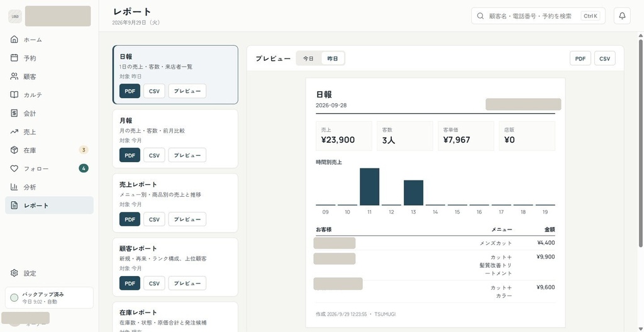Click the ¥9,600 amount cell
The image size is (644, 332).
click(546, 287)
